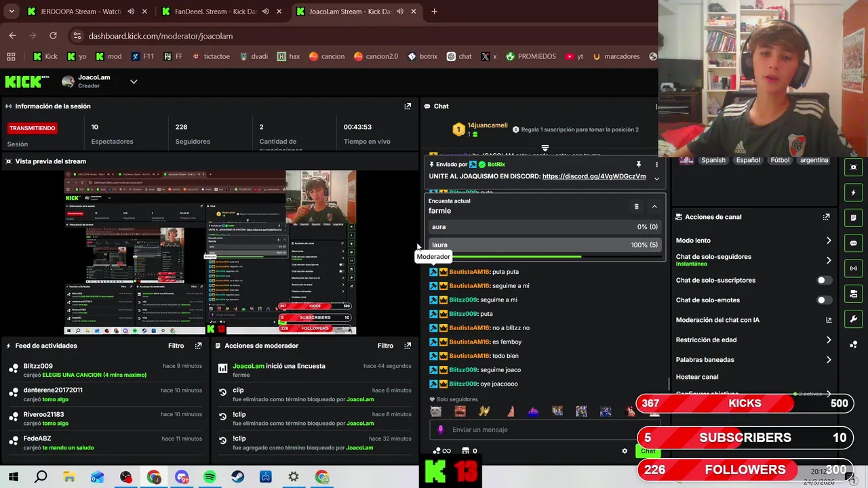
Task: Unpin the BotRix pinned message
Action: pyautogui.click(x=638, y=165)
